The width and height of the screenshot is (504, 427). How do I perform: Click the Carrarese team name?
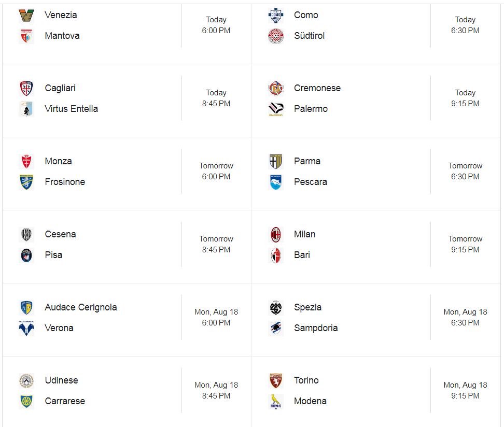65,401
